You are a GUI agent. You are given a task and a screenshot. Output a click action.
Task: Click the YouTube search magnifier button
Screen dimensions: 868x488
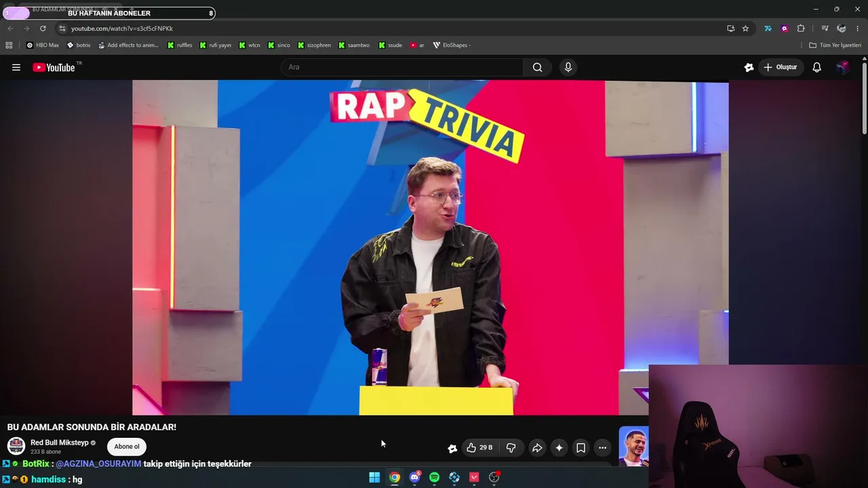(x=537, y=67)
